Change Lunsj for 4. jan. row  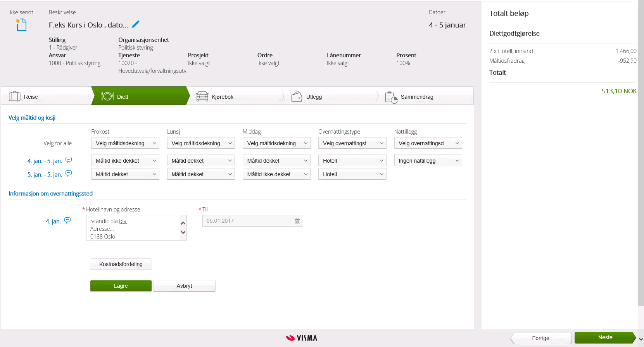coord(201,161)
